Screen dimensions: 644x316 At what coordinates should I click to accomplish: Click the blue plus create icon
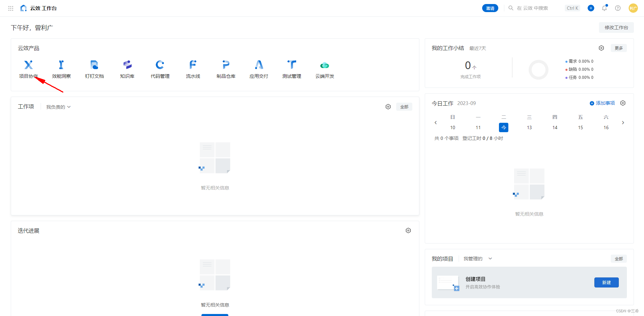point(591,8)
